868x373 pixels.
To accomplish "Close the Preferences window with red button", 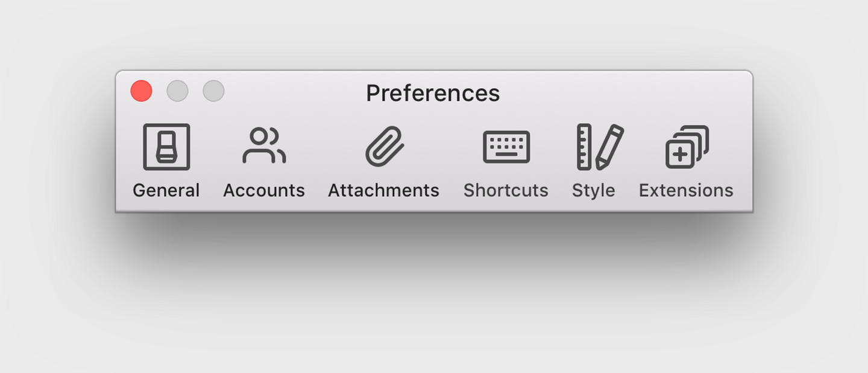I will tap(142, 91).
